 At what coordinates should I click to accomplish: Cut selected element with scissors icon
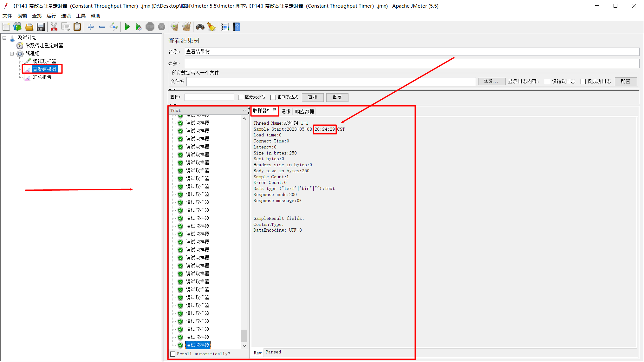coord(54,27)
